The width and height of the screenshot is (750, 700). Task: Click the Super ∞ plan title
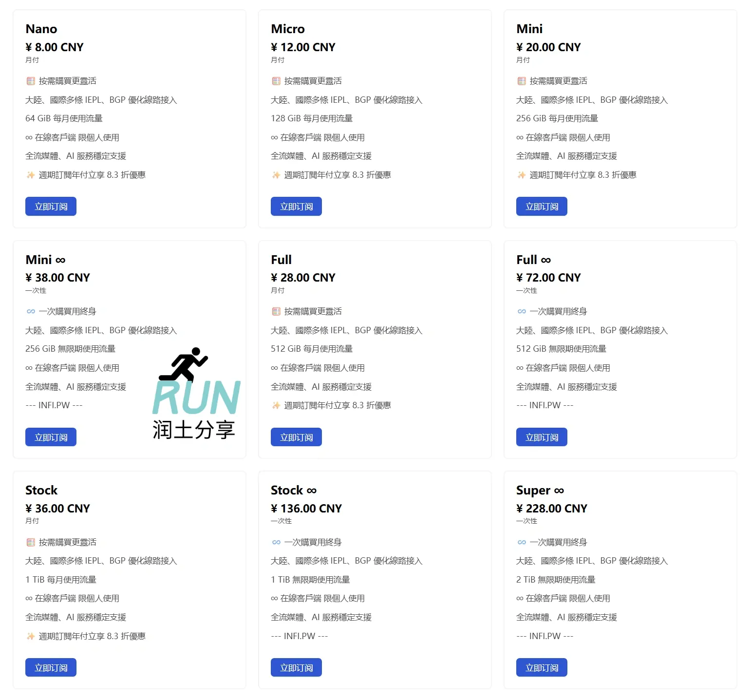pyautogui.click(x=540, y=490)
